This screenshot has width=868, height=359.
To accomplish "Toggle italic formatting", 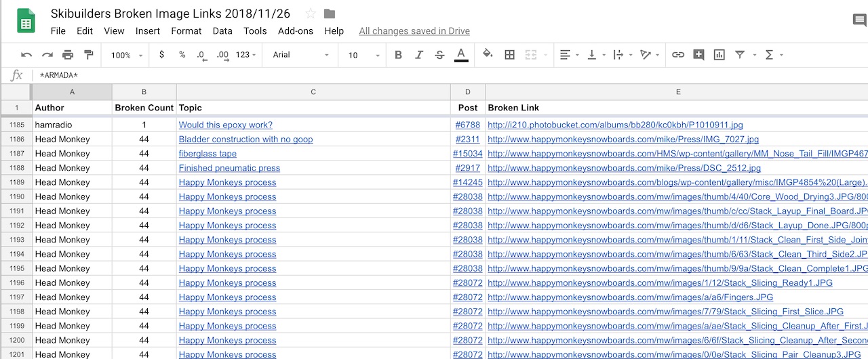I will click(x=419, y=55).
